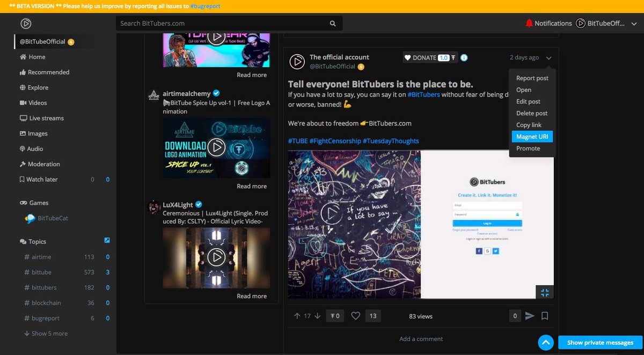Click the DONATE button on post
This screenshot has height=355, width=644.
click(430, 57)
